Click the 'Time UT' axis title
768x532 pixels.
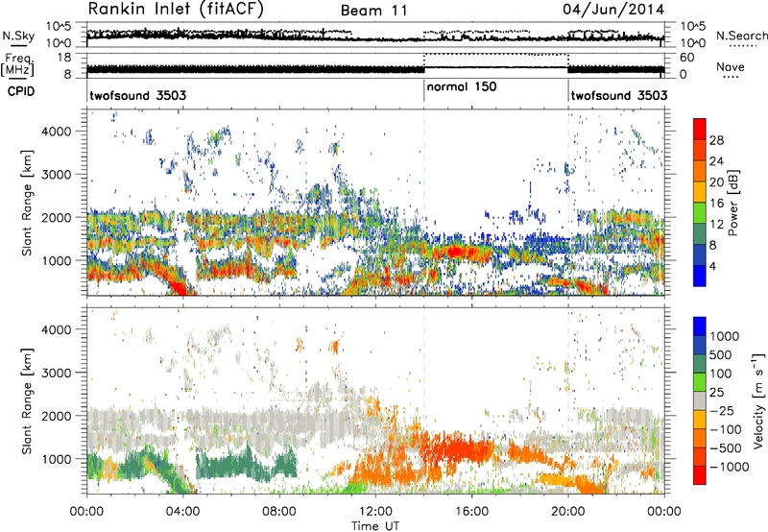click(375, 525)
